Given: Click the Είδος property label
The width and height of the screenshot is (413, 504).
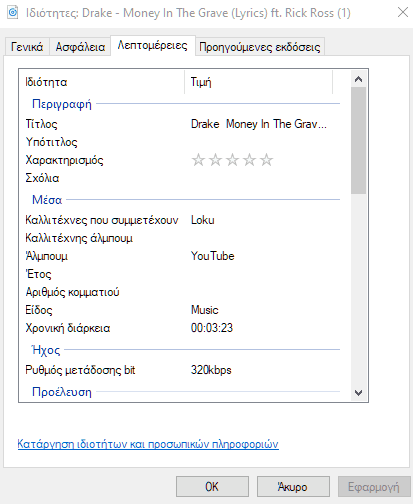Looking at the screenshot, I should click(x=39, y=310).
